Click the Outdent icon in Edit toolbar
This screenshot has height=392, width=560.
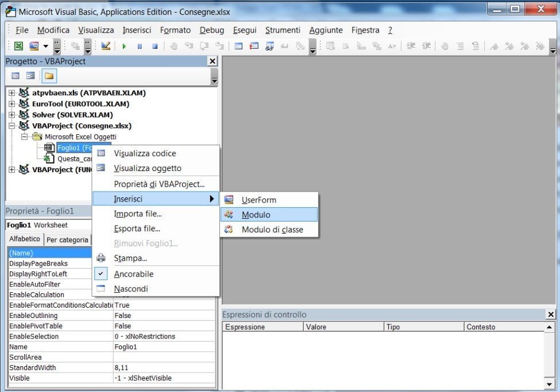426,46
